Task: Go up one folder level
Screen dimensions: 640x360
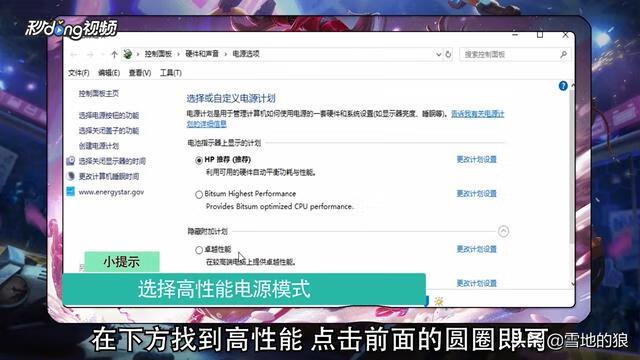Action: coord(114,54)
